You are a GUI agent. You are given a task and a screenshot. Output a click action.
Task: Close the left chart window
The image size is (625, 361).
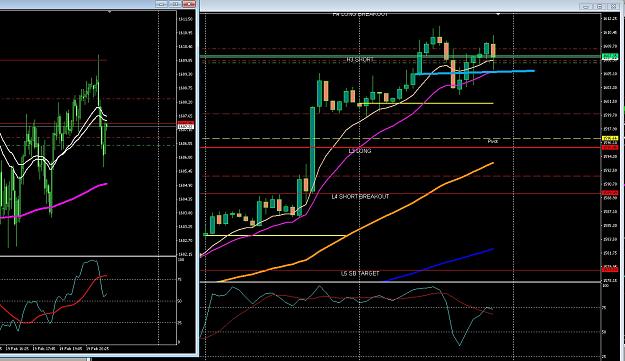(x=189, y=4)
